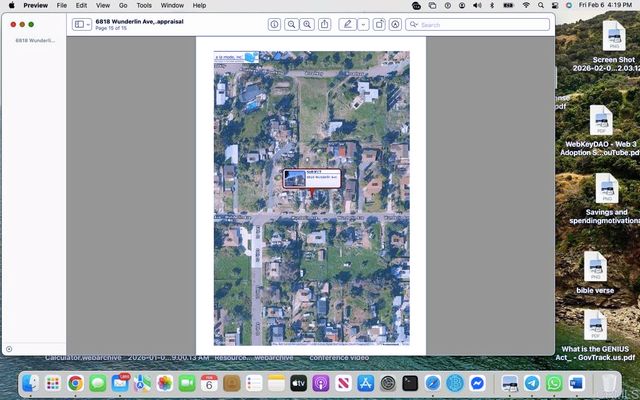The height and width of the screenshot is (400, 640).
Task: Open the bible verse desktop file
Action: click(595, 272)
